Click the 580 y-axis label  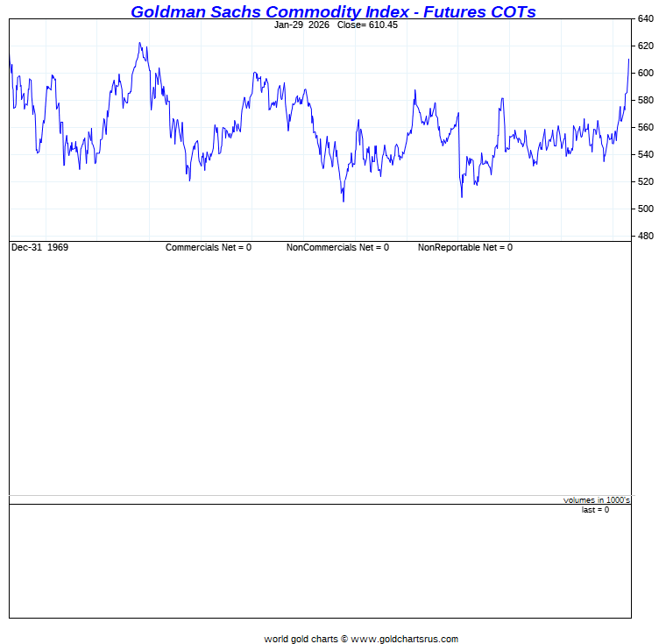coord(646,100)
